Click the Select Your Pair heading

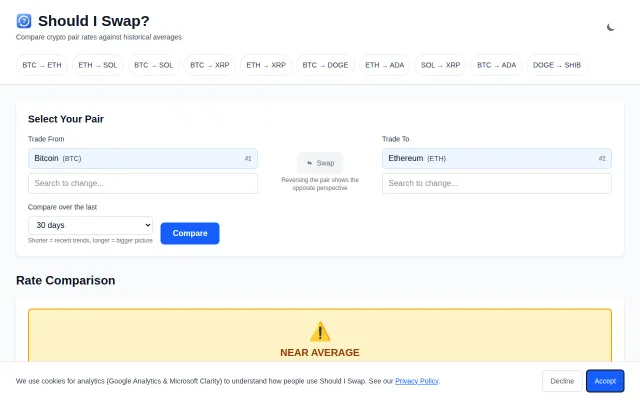pyautogui.click(x=66, y=119)
